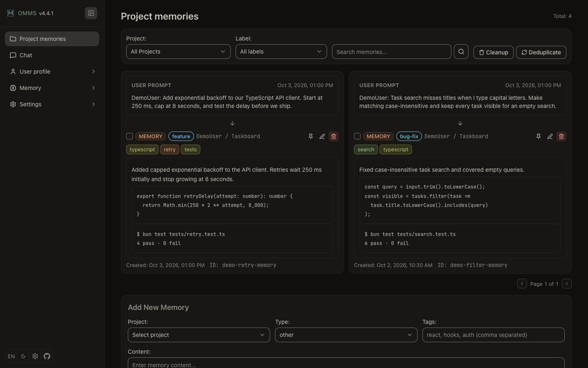Viewport: 588px width, 368px height.
Task: Expand the Settings sidebar section
Action: tap(52, 104)
